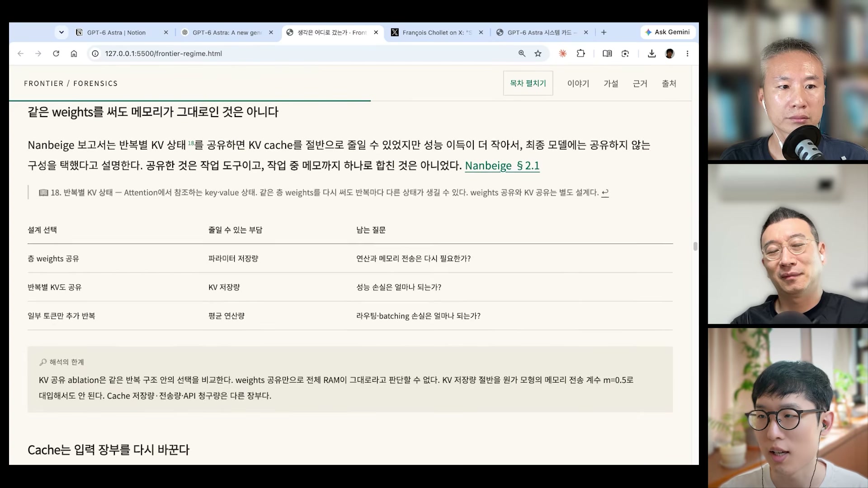This screenshot has height=488, width=868.
Task: Open a new browser tab
Action: [x=604, y=33]
